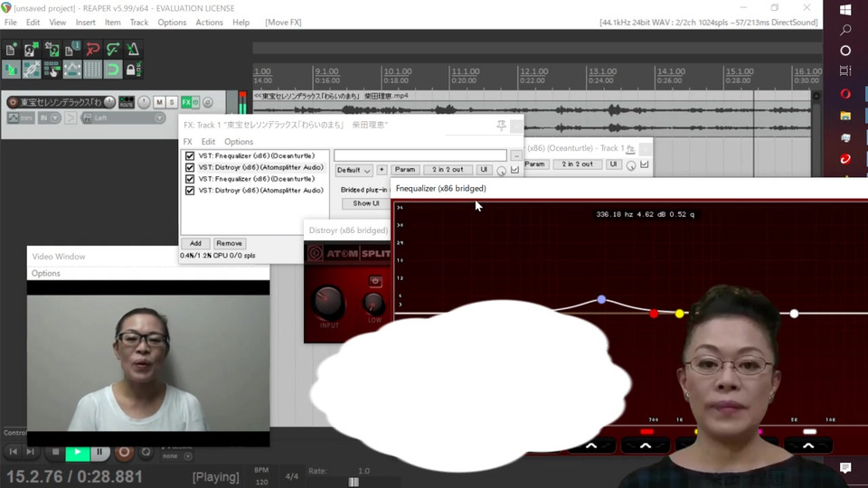Toggle track FX bypass power icon
The width and height of the screenshot is (868, 488).
[x=195, y=102]
